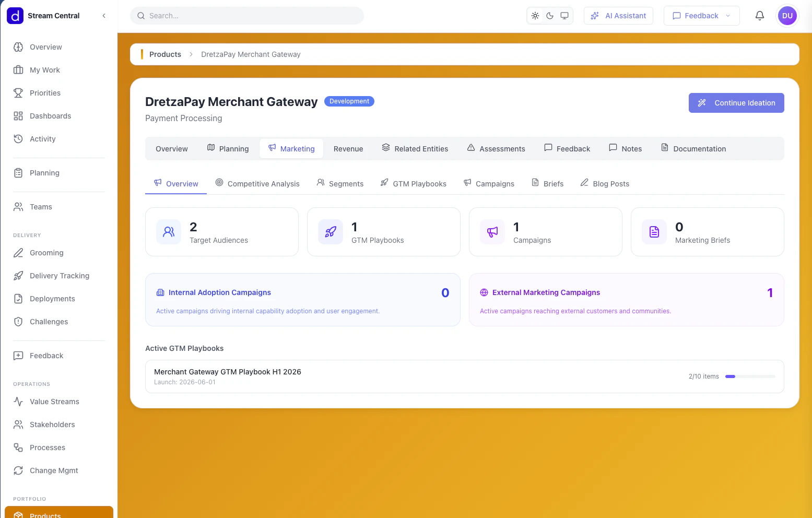
Task: Click GTM Playbooks rocket card icon
Action: [331, 232]
